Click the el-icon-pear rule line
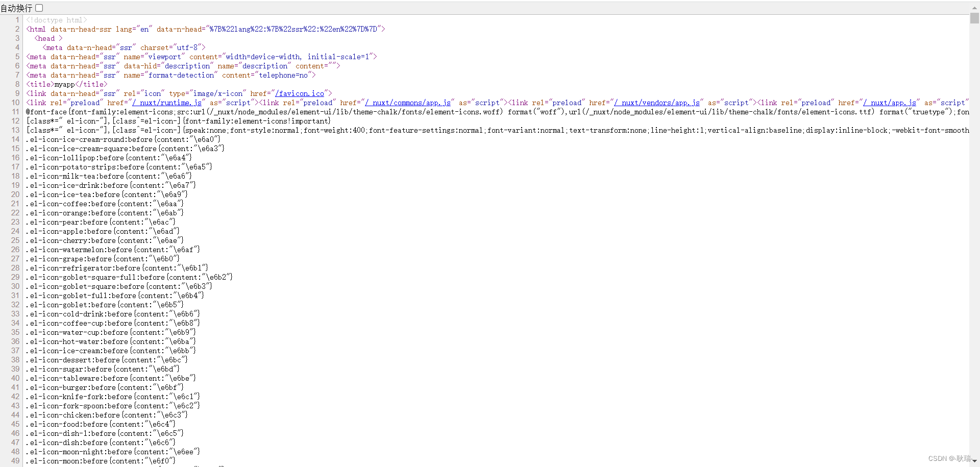 click(x=101, y=222)
